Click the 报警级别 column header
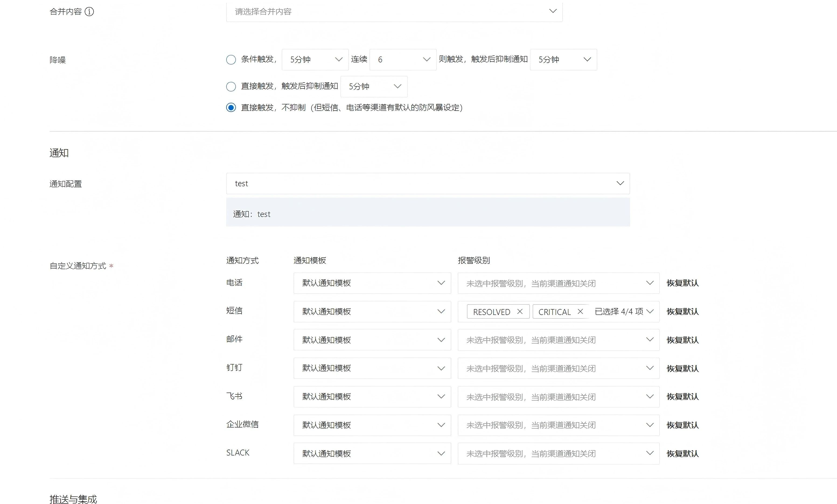The height and width of the screenshot is (504, 837). pyautogui.click(x=474, y=261)
